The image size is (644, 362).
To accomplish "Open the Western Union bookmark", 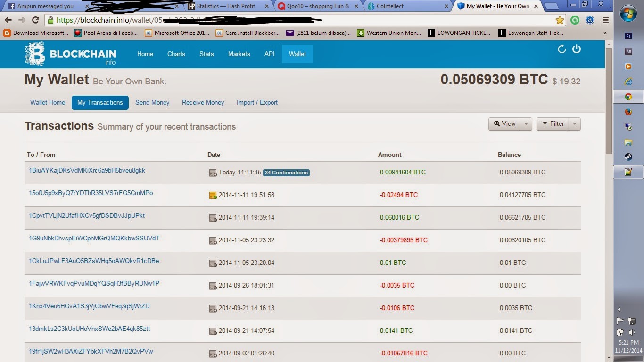I will coord(389,33).
